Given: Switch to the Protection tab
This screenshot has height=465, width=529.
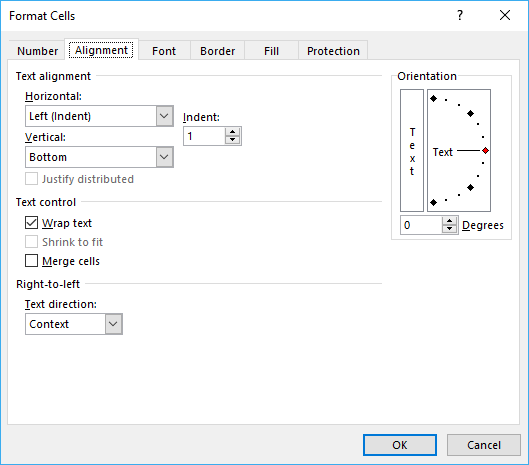Looking at the screenshot, I should [x=333, y=51].
